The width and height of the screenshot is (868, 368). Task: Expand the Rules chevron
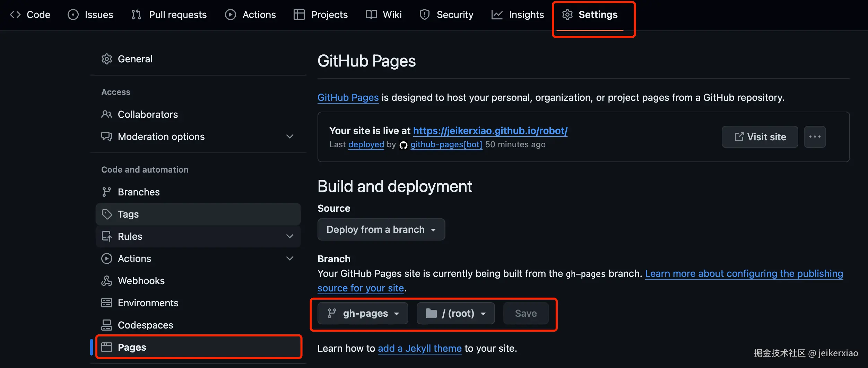click(x=290, y=236)
